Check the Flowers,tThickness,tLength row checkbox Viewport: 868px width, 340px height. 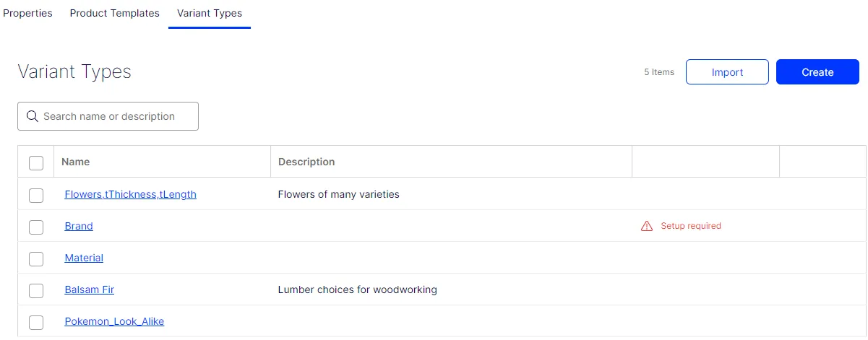36,195
